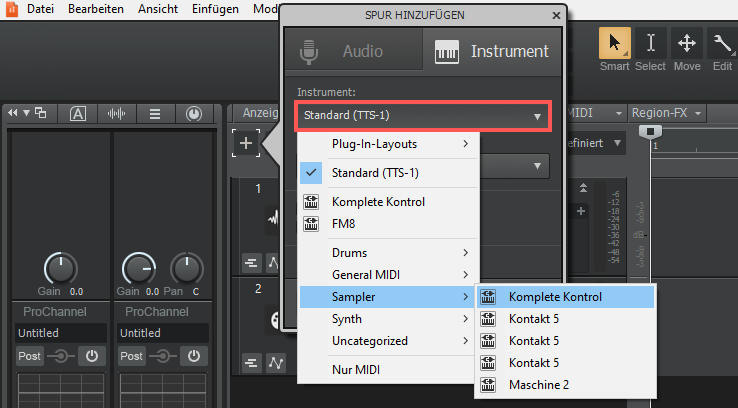Click the FM8 plug-in icon
Screen dimensions: 738x408
311,224
